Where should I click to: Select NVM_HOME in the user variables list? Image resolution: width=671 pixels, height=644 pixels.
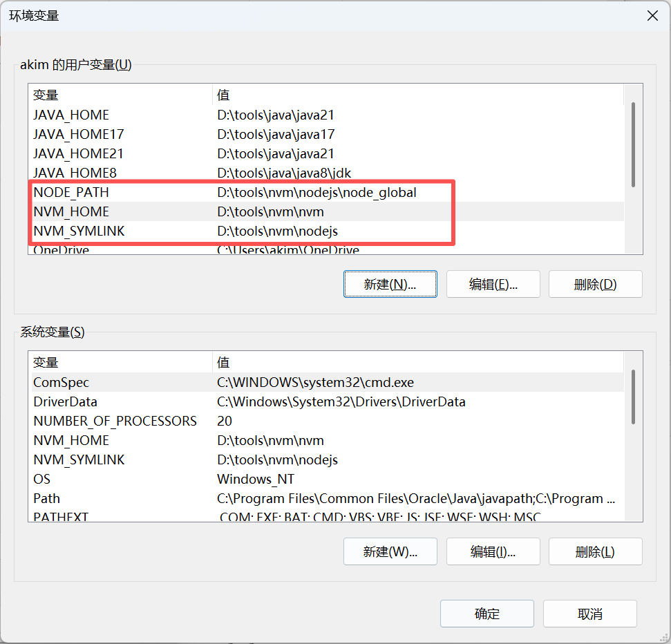(71, 211)
